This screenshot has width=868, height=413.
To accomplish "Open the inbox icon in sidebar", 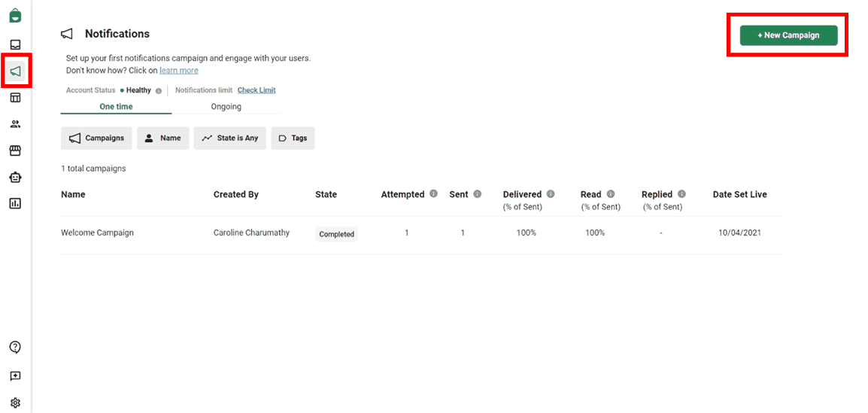I will 15,44.
